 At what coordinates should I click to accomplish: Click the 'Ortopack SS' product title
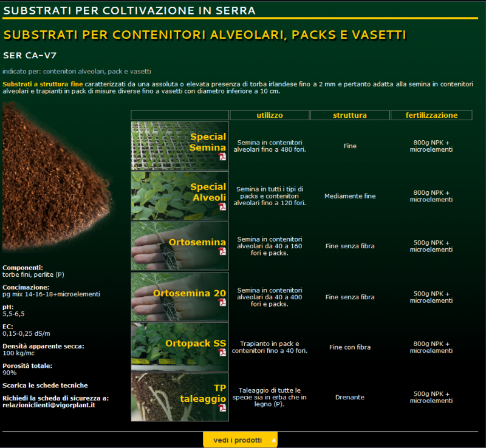click(196, 343)
